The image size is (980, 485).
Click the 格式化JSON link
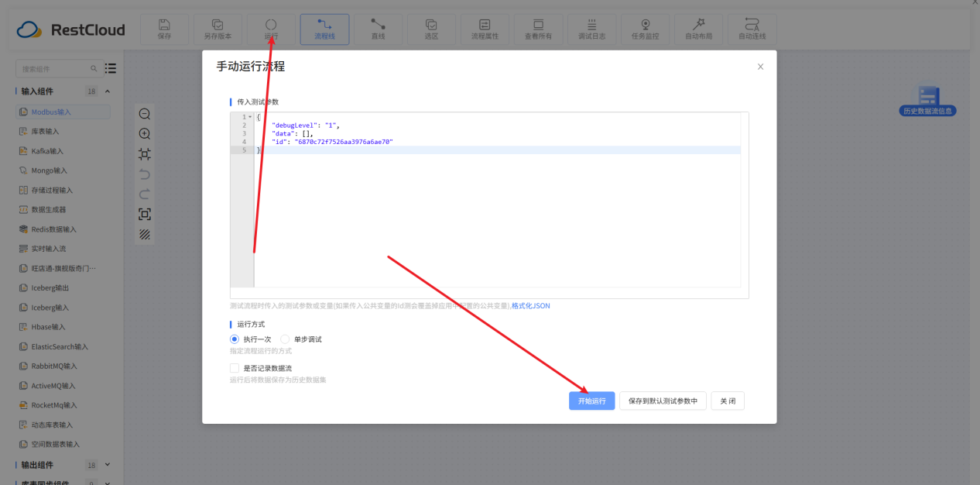coord(531,306)
